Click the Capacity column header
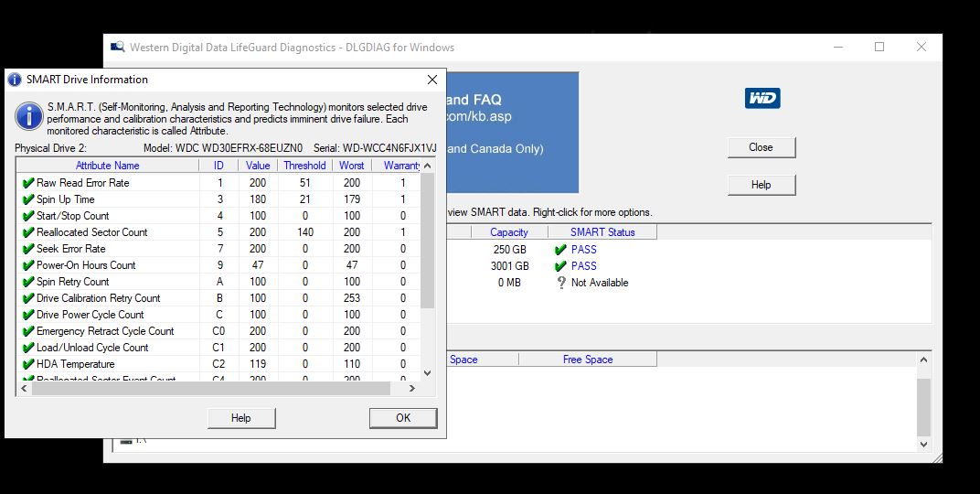 coord(508,232)
